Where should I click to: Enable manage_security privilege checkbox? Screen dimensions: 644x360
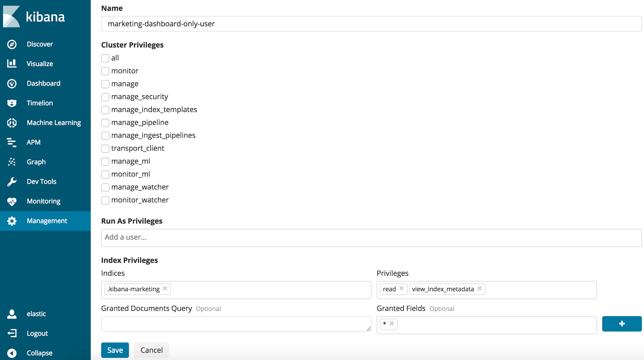pyautogui.click(x=105, y=97)
